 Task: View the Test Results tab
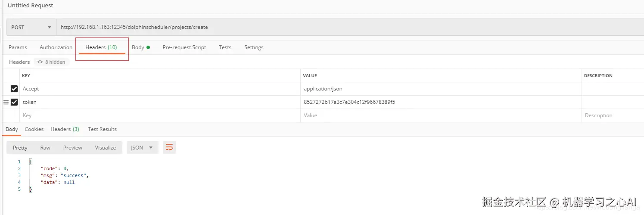click(102, 129)
